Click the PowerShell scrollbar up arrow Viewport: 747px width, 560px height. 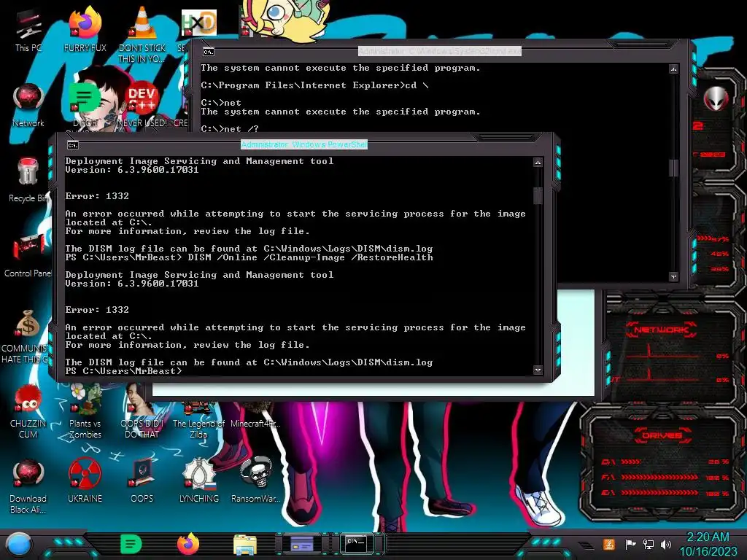[x=538, y=163]
